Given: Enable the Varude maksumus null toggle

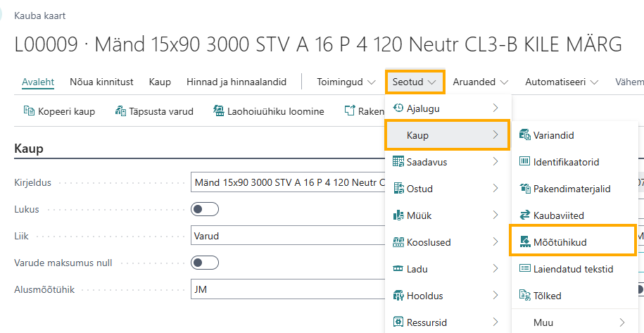Looking at the screenshot, I should pyautogui.click(x=205, y=263).
